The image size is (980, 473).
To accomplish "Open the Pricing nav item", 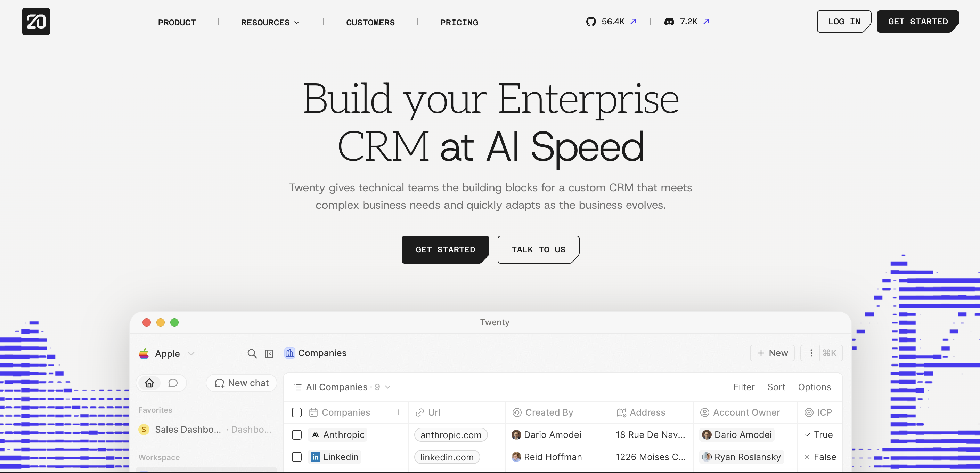I will (x=459, y=23).
